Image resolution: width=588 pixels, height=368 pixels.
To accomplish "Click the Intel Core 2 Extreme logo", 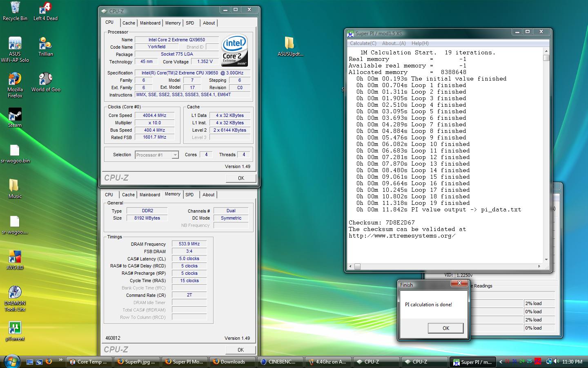I will coord(234,51).
